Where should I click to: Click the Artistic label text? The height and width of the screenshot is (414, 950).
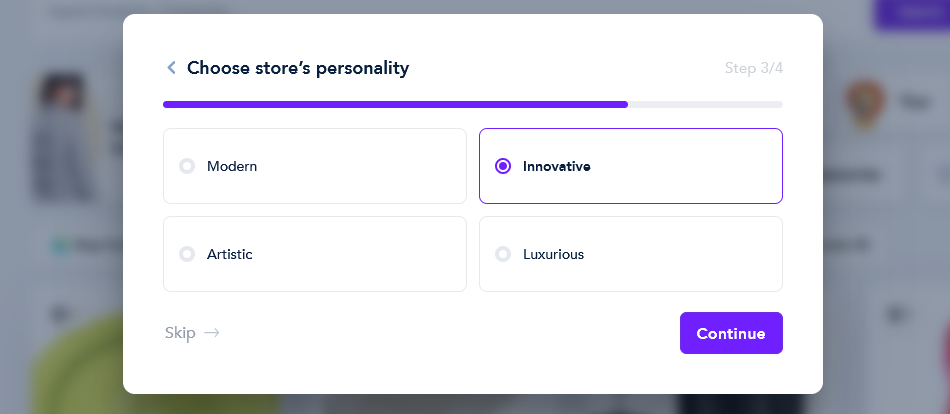pos(230,254)
